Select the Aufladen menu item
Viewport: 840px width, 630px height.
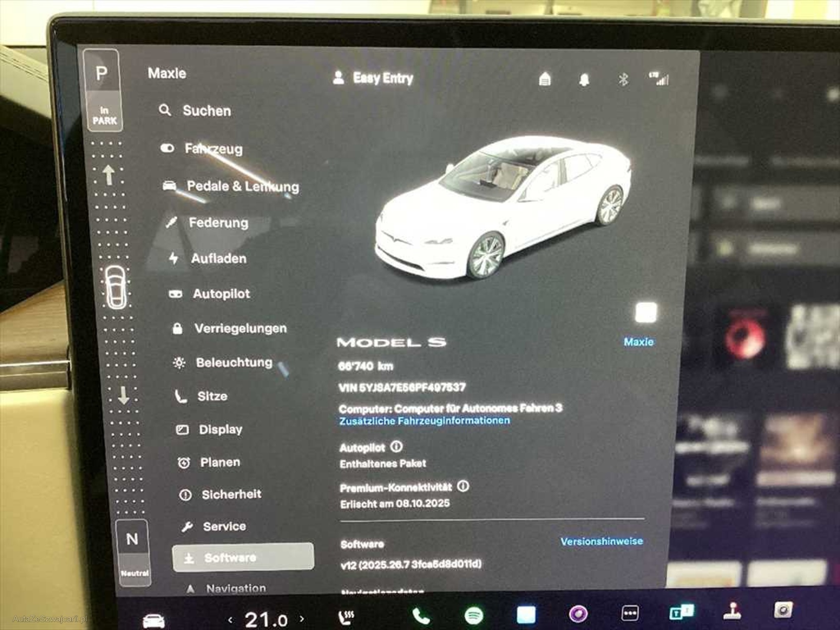click(218, 258)
